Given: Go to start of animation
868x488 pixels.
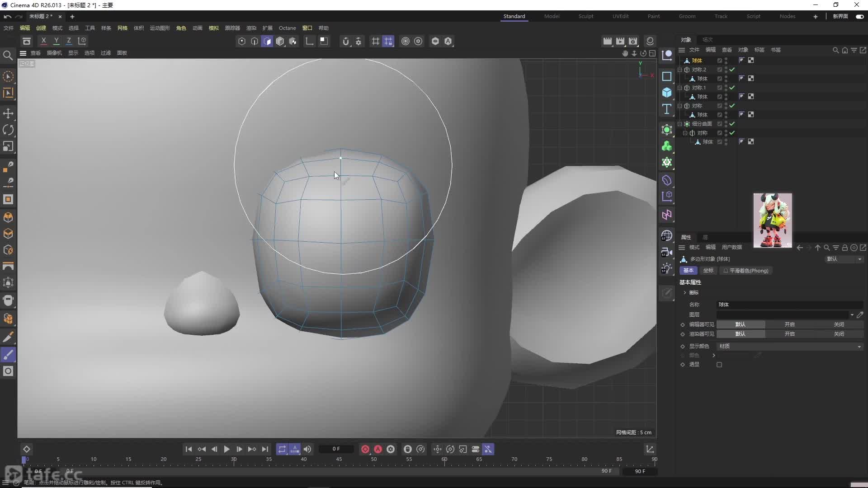Looking at the screenshot, I should coord(189,449).
